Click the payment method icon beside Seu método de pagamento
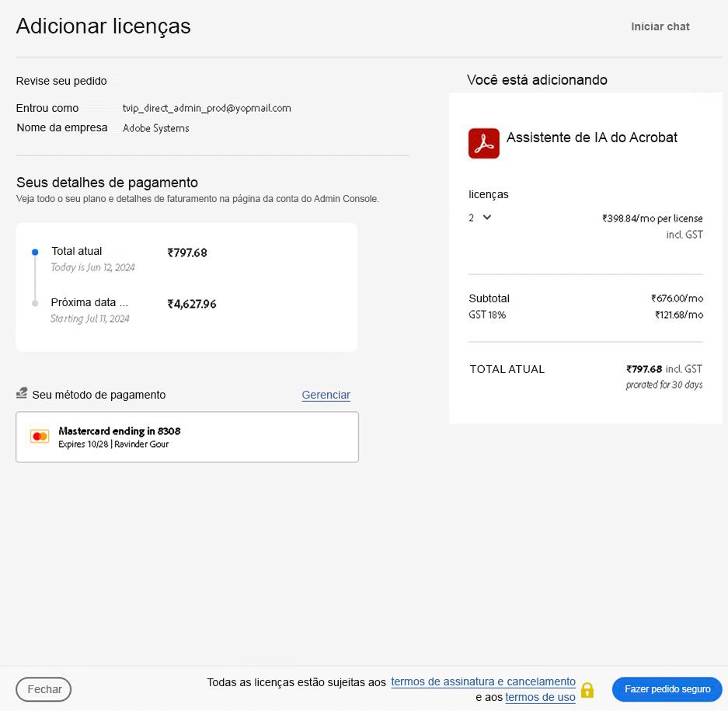The image size is (728, 711). [21, 393]
